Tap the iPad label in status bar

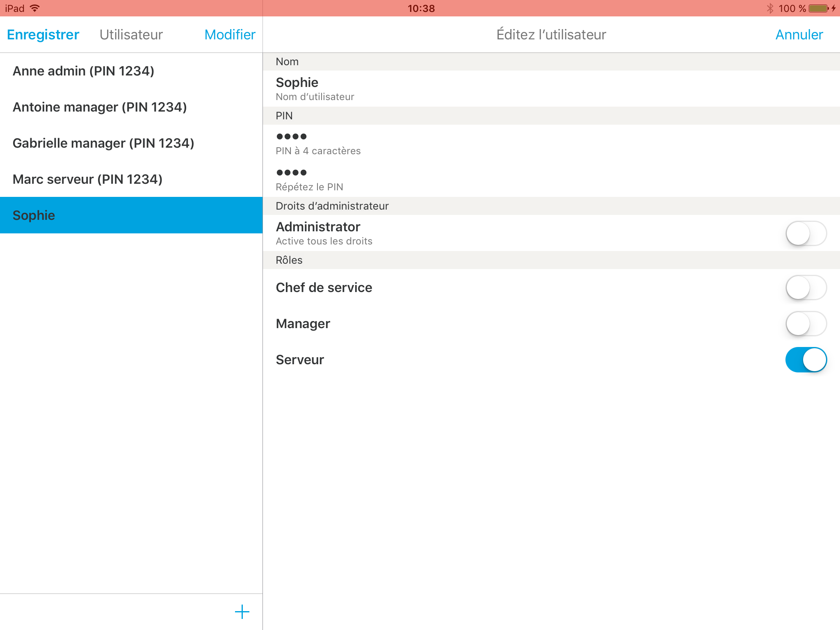click(15, 8)
